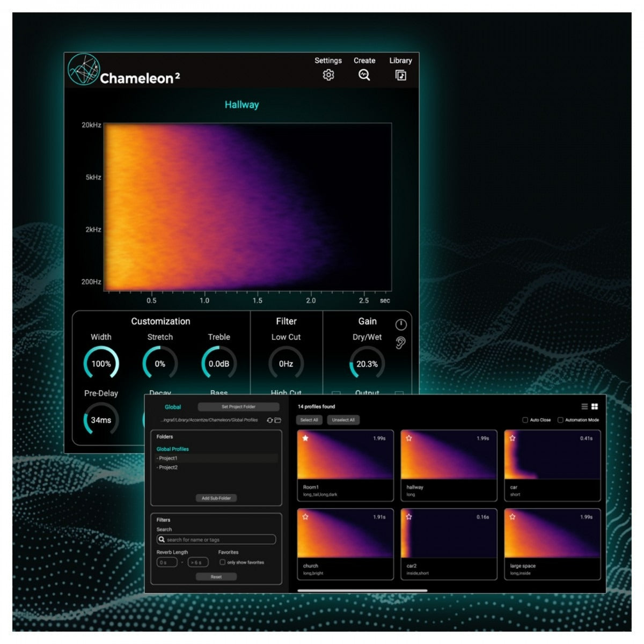
Task: Enable the Auto Close checkbox
Action: (525, 420)
